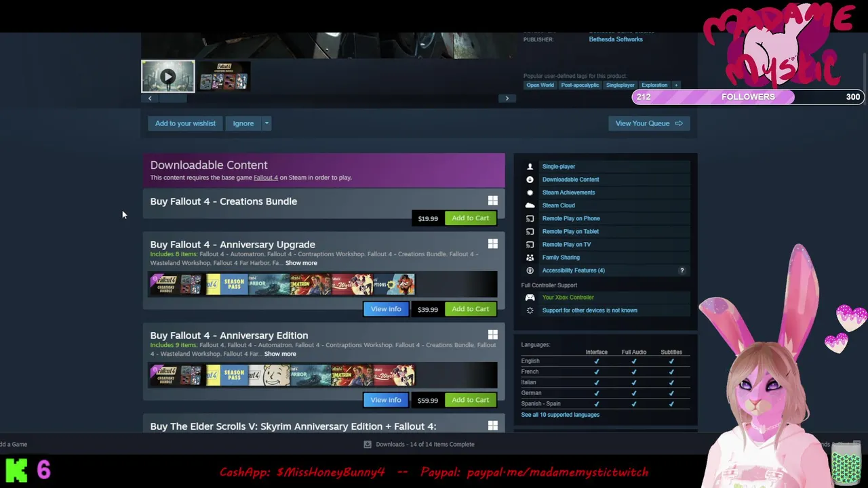Click the $59.99 price of Anniversary Edition

click(x=428, y=401)
